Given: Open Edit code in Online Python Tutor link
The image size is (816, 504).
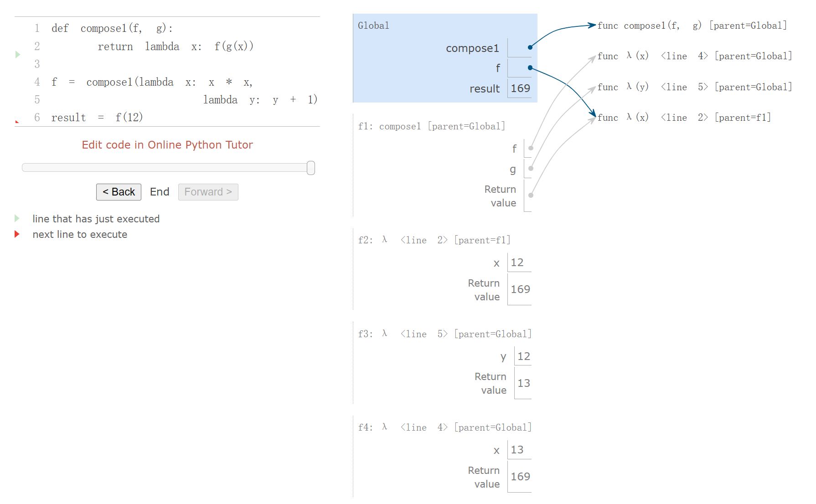Looking at the screenshot, I should click(x=167, y=145).
